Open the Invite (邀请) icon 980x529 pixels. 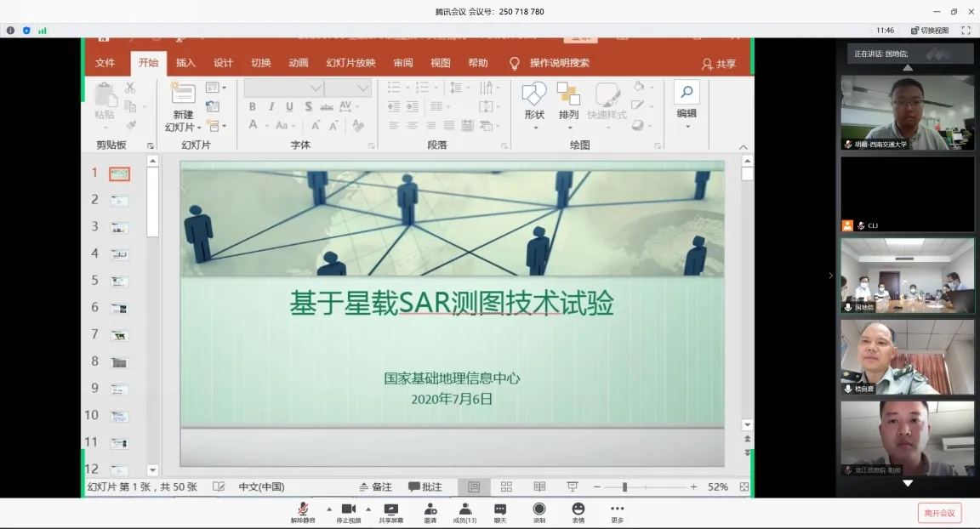430,509
